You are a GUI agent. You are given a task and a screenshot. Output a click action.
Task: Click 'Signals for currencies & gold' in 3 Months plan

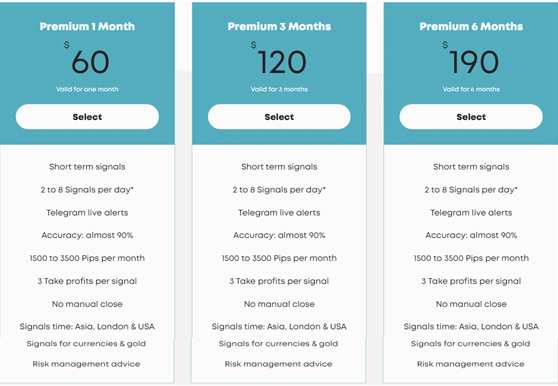278,344
